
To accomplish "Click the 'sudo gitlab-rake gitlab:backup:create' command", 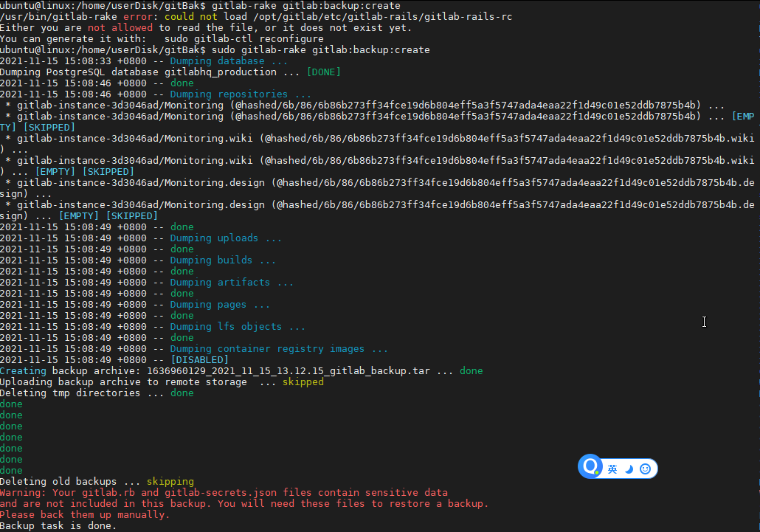I will (320, 50).
